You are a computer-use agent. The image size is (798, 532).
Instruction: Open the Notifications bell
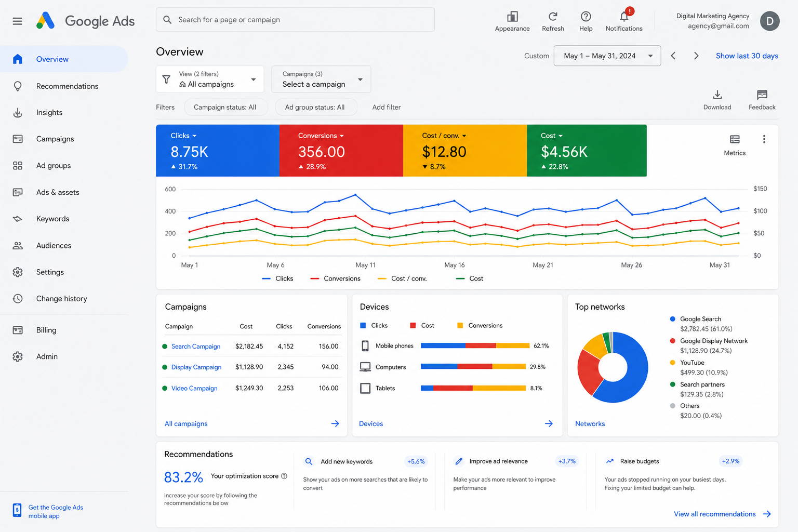tap(624, 16)
